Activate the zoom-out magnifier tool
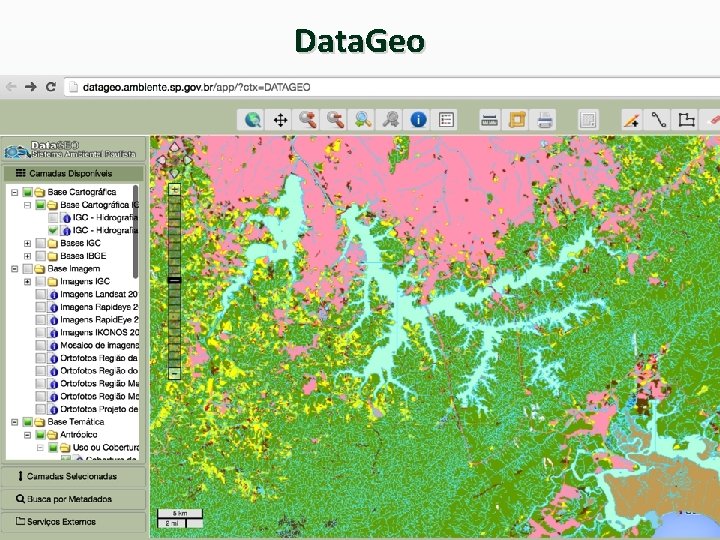Image resolution: width=720 pixels, height=540 pixels. point(335,120)
